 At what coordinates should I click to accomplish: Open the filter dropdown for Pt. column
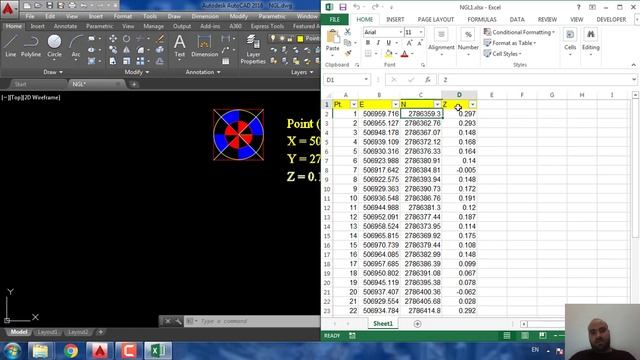pyautogui.click(x=353, y=104)
